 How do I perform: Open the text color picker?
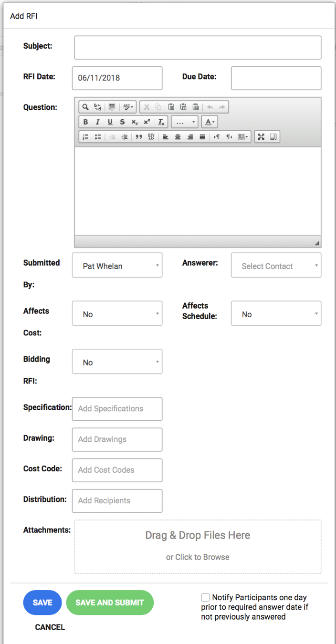209,122
